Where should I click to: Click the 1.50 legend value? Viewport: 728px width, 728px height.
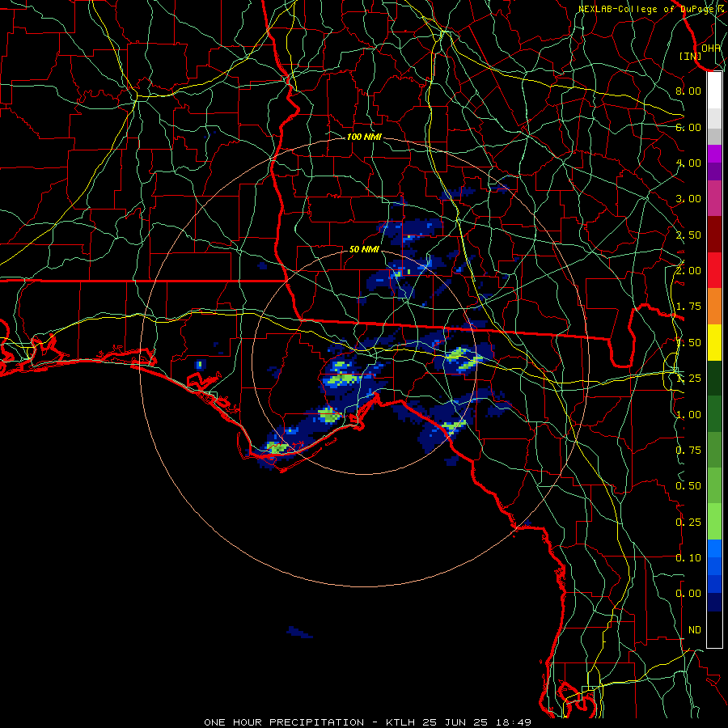click(688, 343)
